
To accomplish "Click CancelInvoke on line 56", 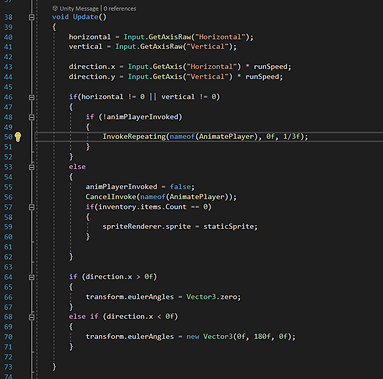I will tap(111, 197).
